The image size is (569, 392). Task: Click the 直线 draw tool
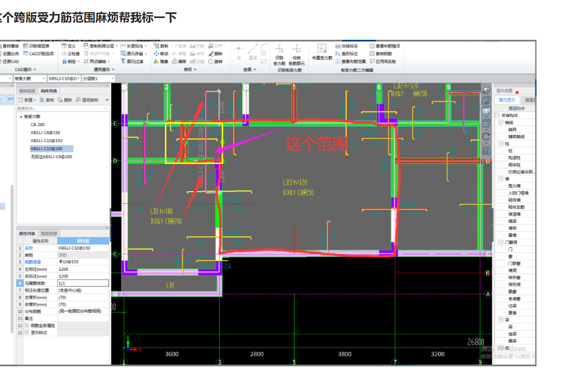(x=253, y=52)
